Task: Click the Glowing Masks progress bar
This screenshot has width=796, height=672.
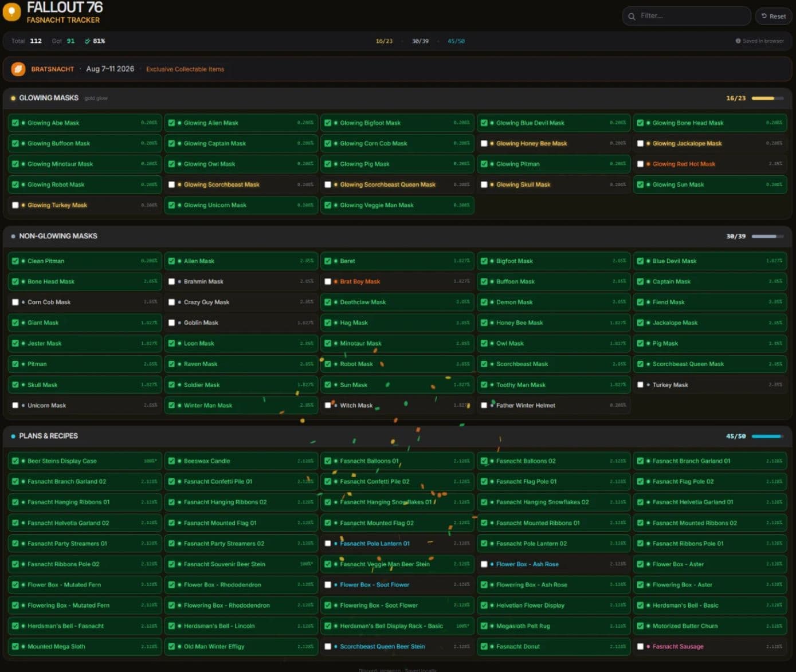Action: pos(767,99)
